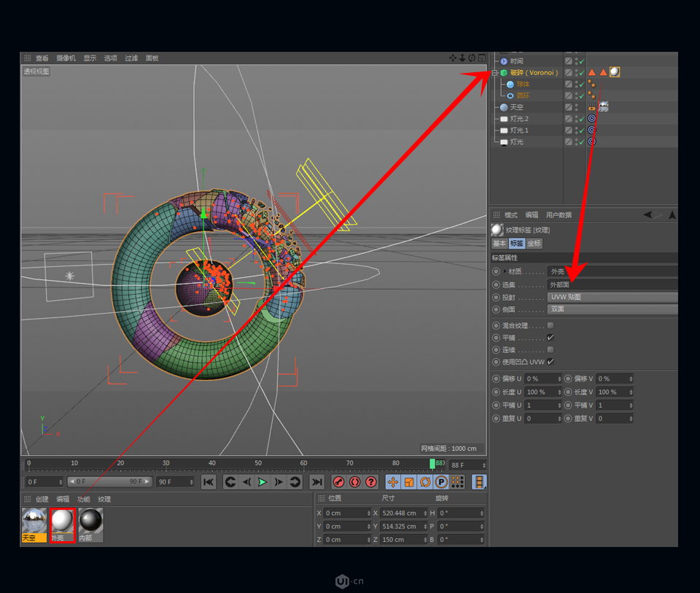Screen dimensions: 700x593
Task: Click the record active objects keyframe icon
Action: point(338,482)
